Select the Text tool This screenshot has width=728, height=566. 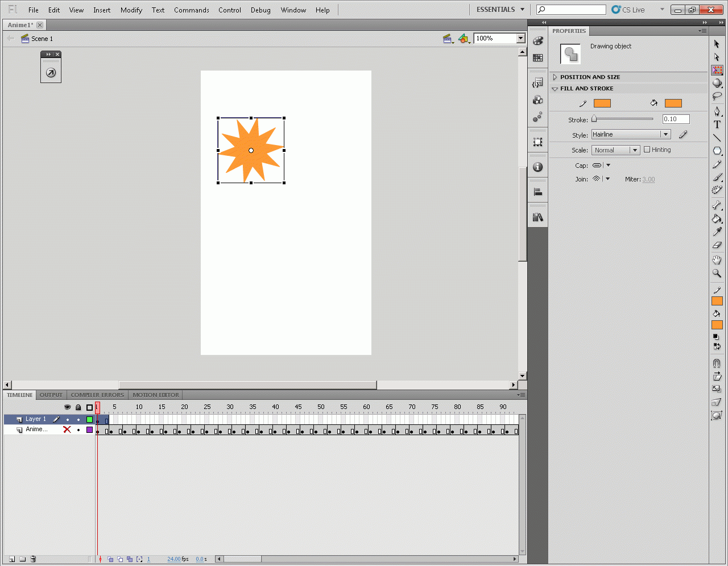[x=717, y=125]
